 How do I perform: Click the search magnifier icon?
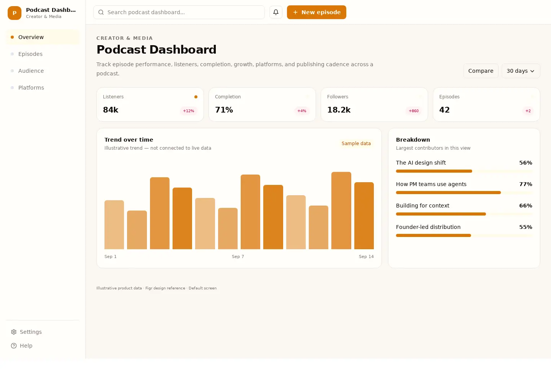[x=101, y=12]
